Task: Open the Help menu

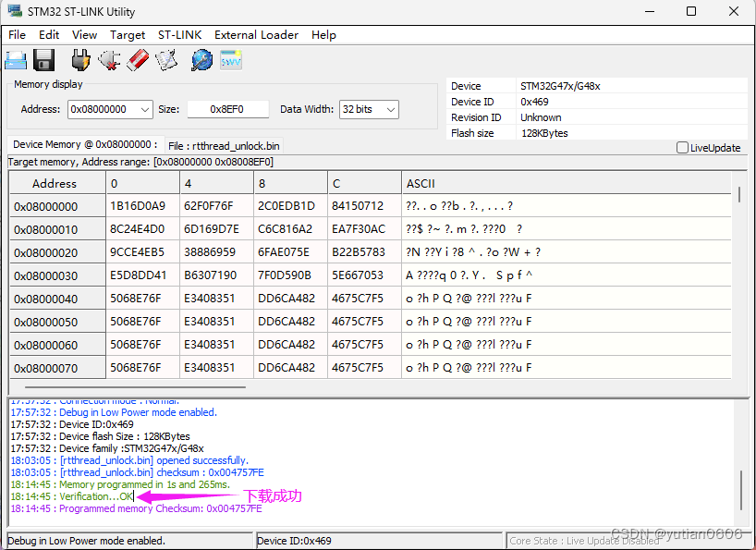Action: [x=323, y=34]
